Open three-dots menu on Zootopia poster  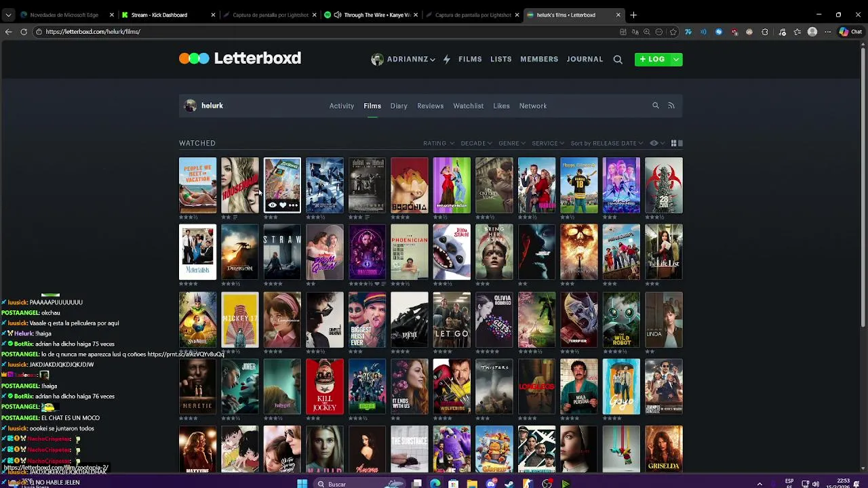tap(293, 205)
